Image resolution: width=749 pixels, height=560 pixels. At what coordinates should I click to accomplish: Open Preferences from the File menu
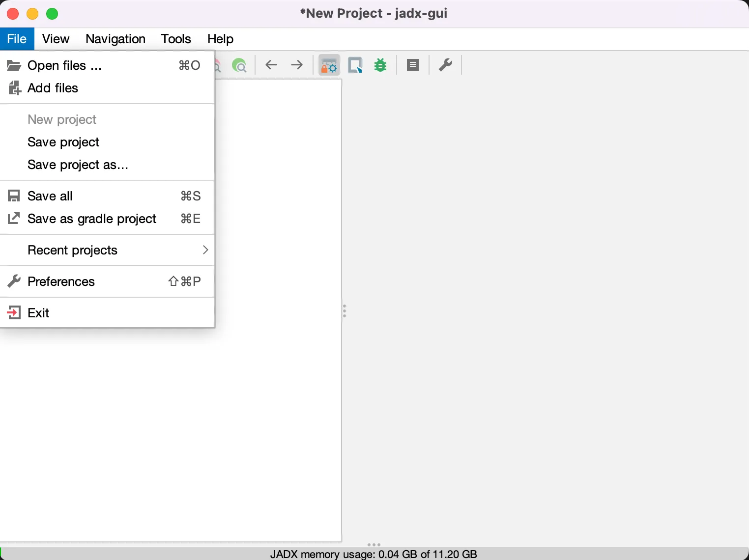[61, 281]
